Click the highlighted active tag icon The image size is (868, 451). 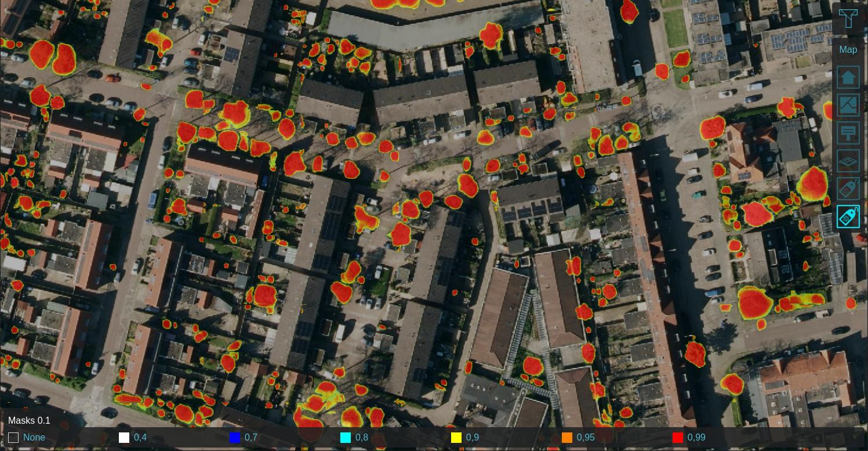click(x=848, y=217)
